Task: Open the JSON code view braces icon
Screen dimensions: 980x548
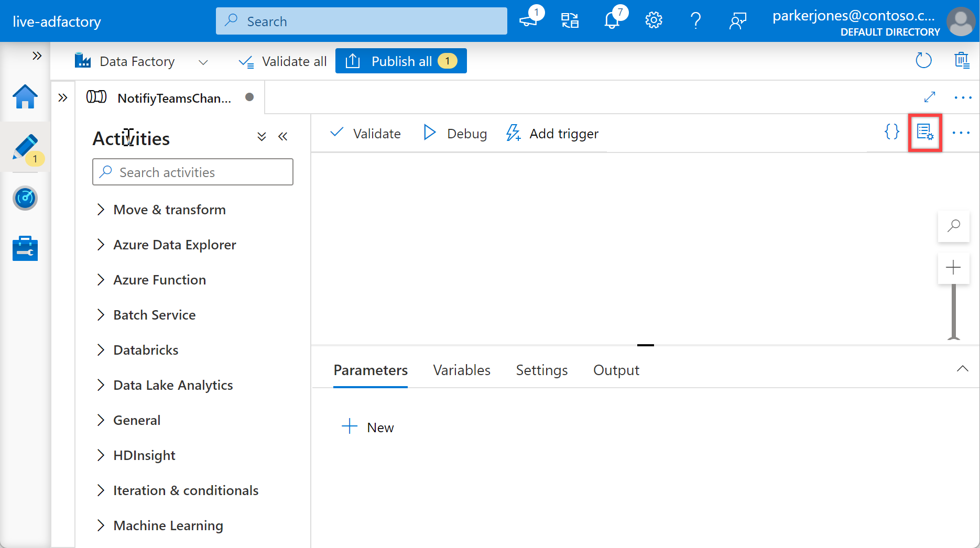Action: [891, 132]
